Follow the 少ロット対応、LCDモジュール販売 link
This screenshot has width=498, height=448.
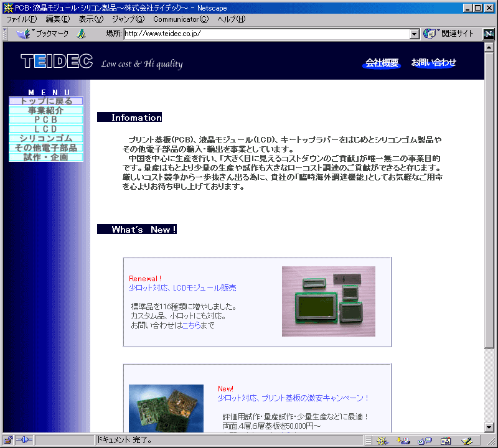[182, 288]
